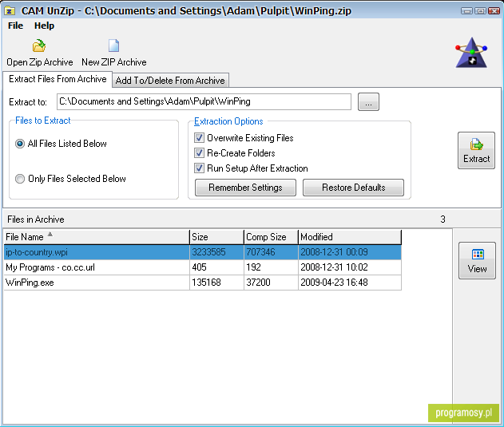Browse for folder with the ... button
This screenshot has height=427, width=504.
(368, 102)
